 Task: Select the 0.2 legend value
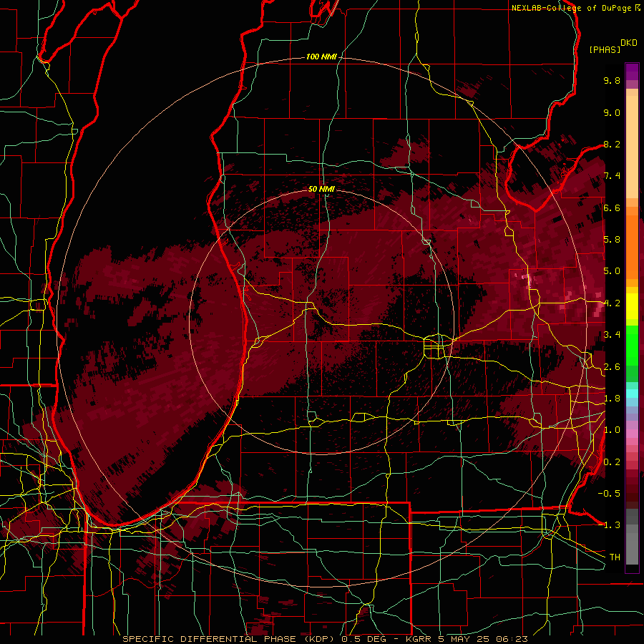click(x=612, y=462)
